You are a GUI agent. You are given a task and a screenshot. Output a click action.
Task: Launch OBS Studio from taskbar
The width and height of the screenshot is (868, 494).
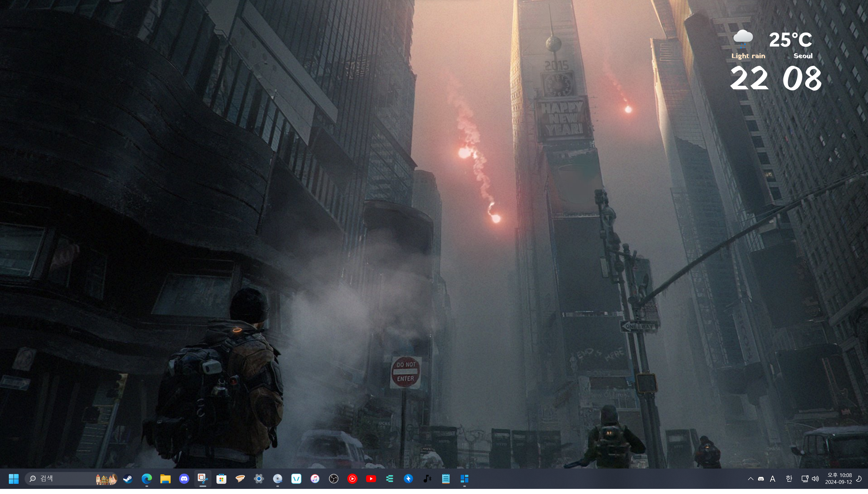coord(334,479)
